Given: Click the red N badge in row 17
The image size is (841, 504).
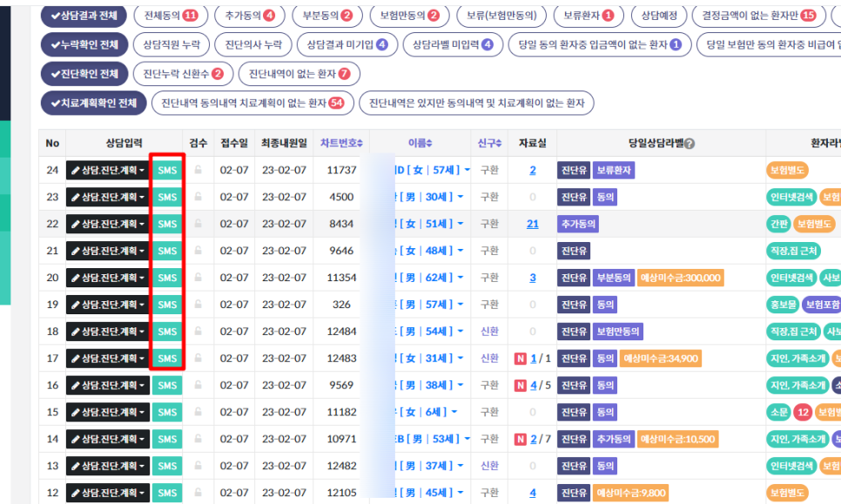Looking at the screenshot, I should [521, 359].
